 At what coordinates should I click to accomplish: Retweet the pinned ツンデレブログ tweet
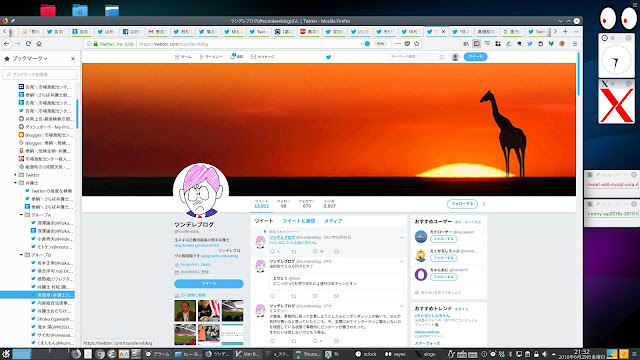(x=293, y=251)
